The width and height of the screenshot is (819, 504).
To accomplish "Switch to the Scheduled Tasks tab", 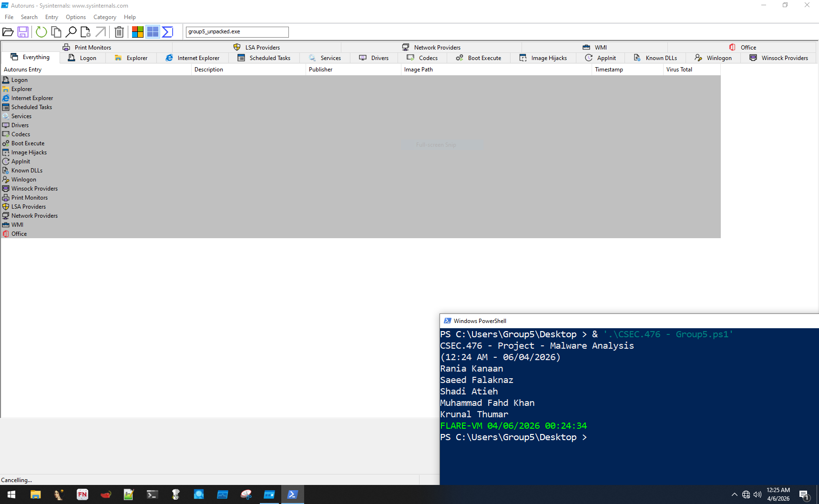I will pyautogui.click(x=264, y=58).
